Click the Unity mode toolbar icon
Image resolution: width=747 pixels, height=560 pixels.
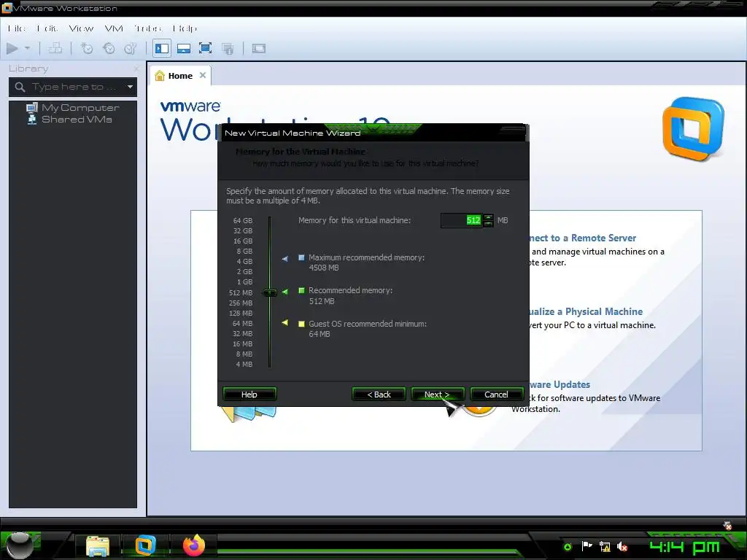(x=228, y=48)
